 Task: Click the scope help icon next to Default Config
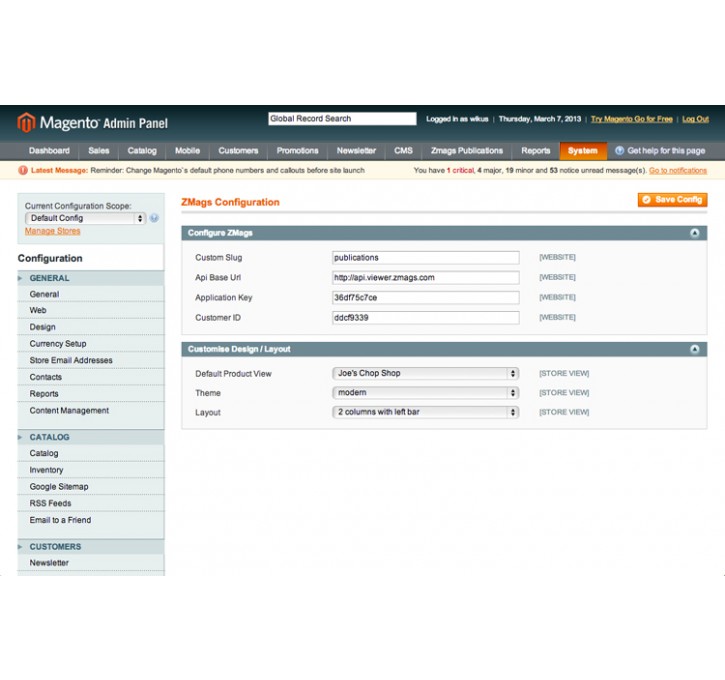tap(154, 218)
